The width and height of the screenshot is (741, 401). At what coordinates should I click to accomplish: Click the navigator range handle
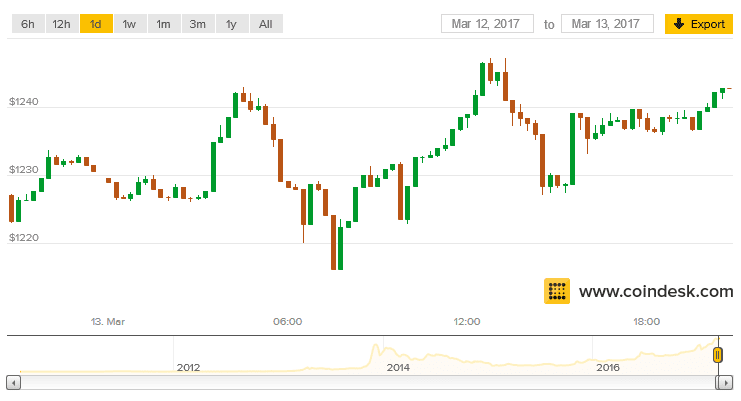(x=717, y=354)
